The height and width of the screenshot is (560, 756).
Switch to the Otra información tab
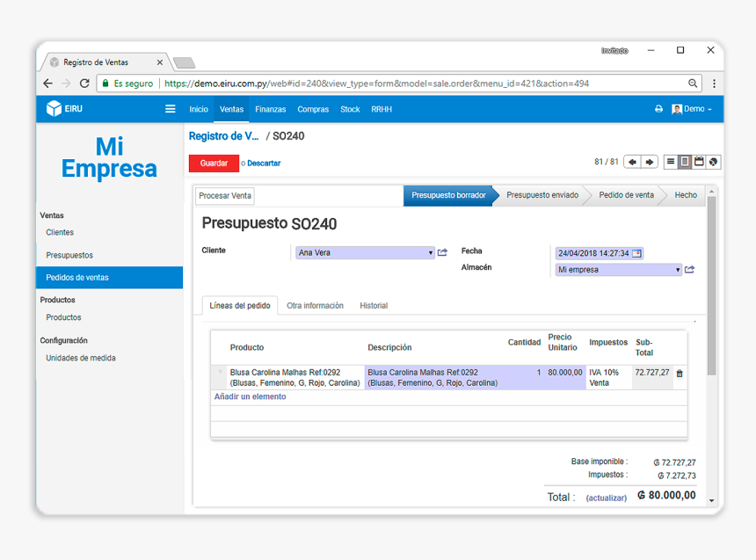[315, 306]
